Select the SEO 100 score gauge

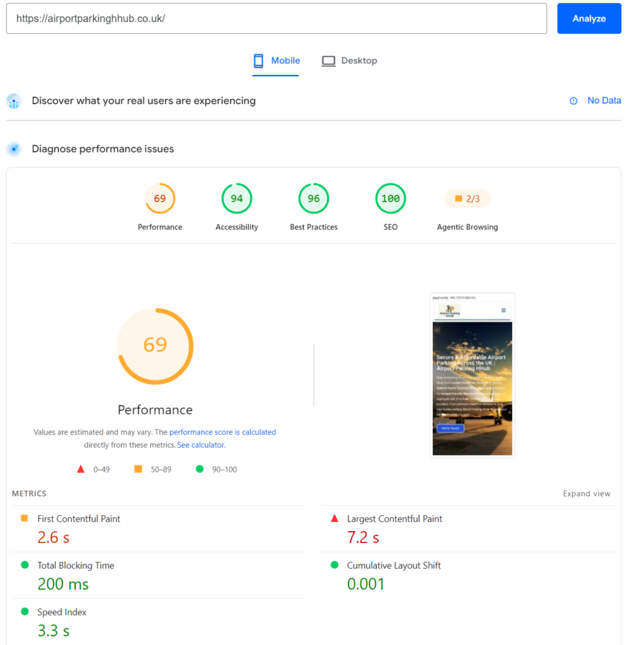click(391, 198)
